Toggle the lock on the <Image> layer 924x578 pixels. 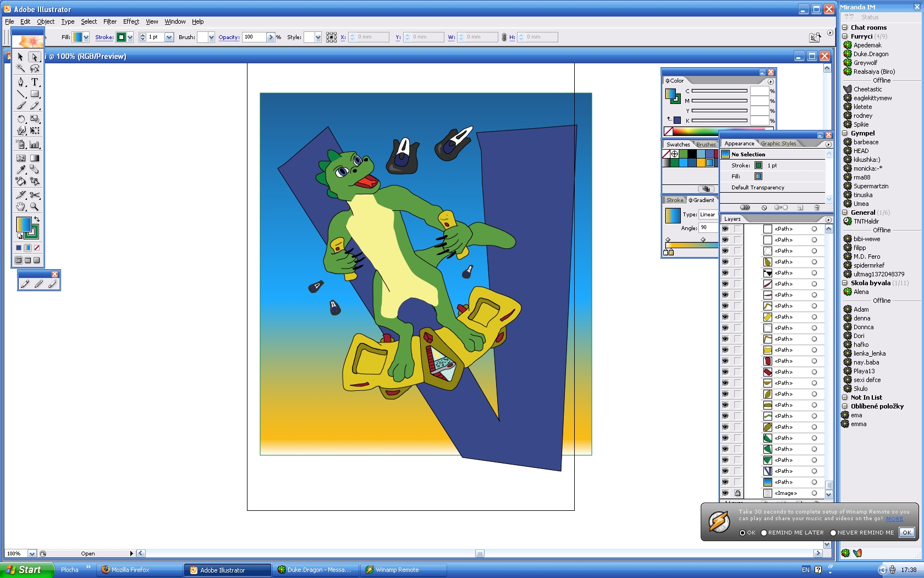(x=738, y=493)
